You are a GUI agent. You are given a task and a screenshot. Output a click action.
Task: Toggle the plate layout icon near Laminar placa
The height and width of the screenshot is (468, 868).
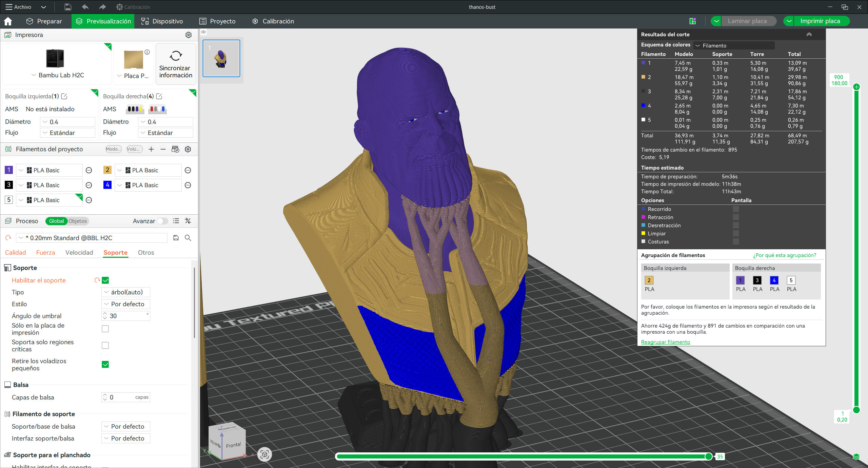pos(693,21)
